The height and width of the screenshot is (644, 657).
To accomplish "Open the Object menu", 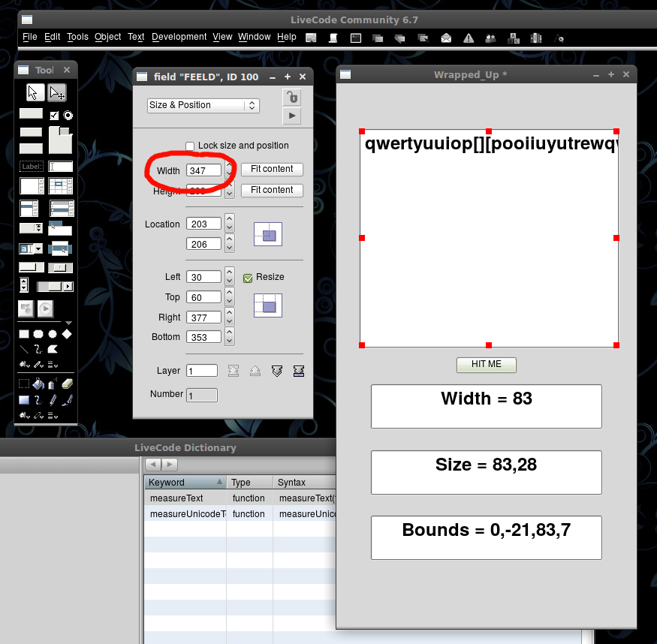I will [107, 37].
